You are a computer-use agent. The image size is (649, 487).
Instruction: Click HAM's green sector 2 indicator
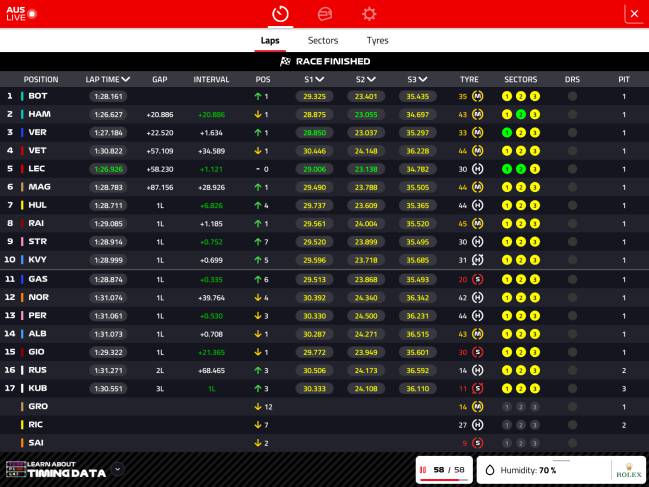tap(521, 115)
